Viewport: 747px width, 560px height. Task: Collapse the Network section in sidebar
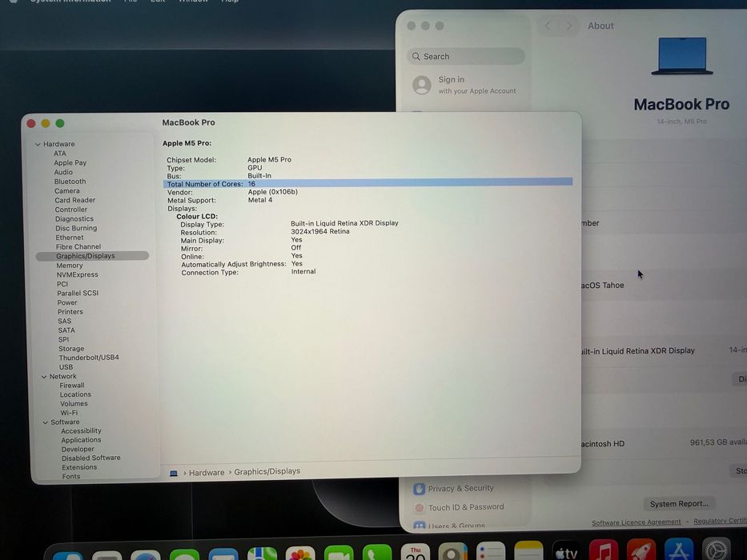click(44, 376)
